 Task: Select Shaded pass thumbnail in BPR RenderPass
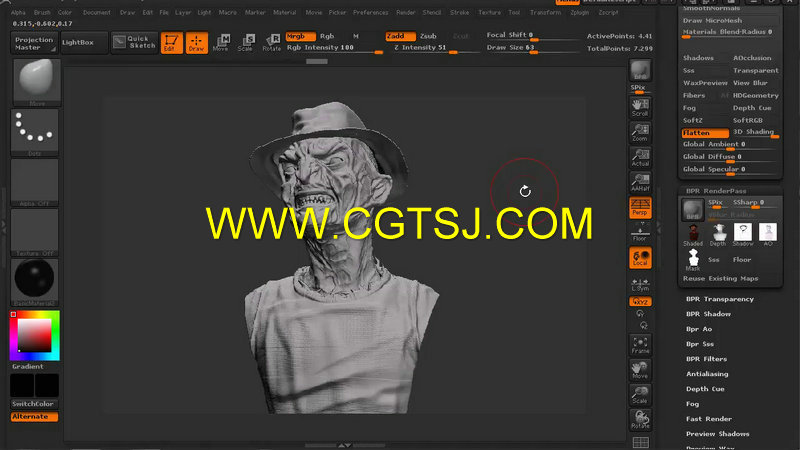coord(693,235)
